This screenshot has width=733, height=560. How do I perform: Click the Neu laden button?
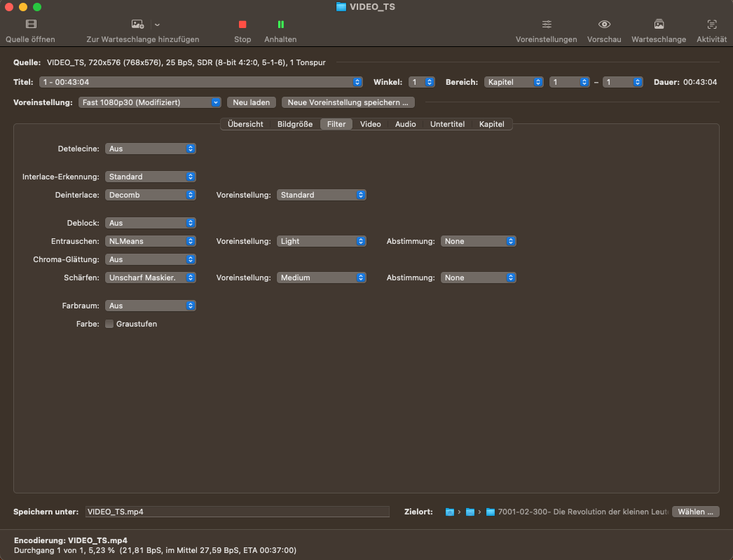coord(251,102)
